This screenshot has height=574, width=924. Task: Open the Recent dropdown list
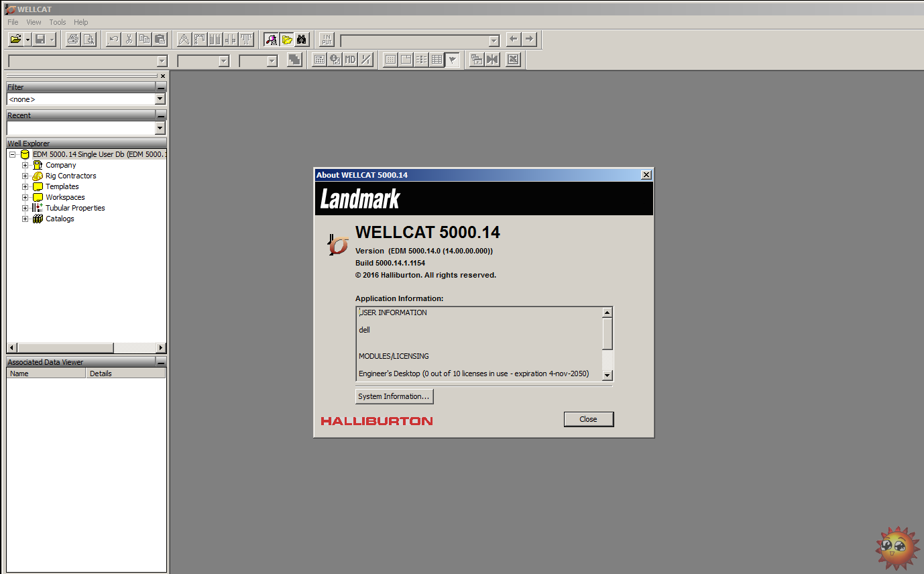160,127
